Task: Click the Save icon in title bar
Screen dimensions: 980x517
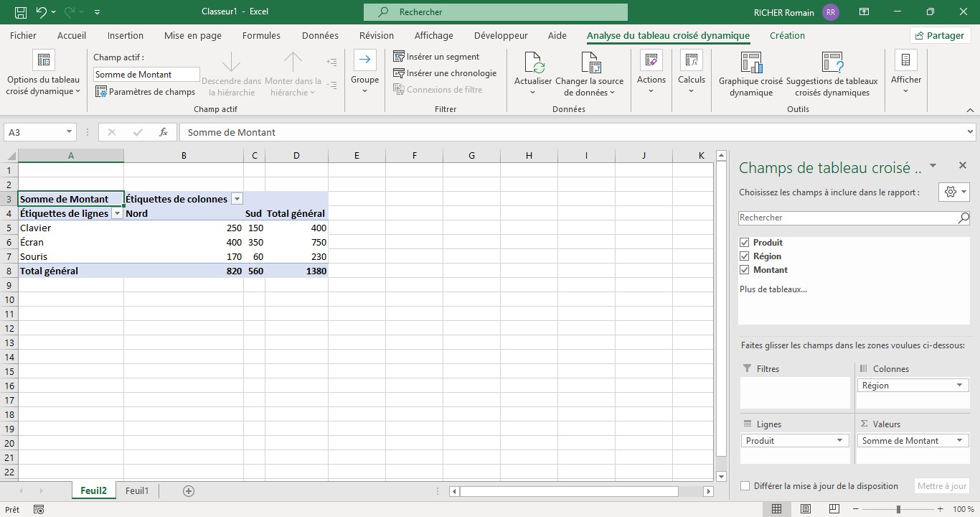Action: [x=21, y=11]
